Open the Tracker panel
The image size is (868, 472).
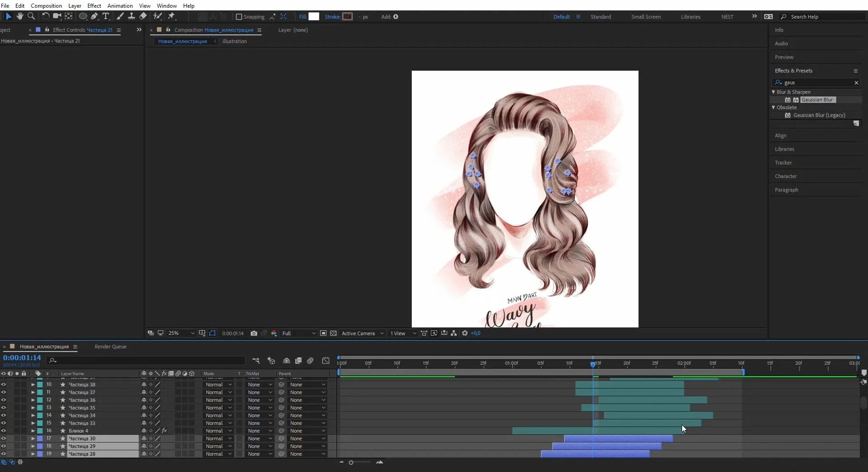tap(783, 163)
